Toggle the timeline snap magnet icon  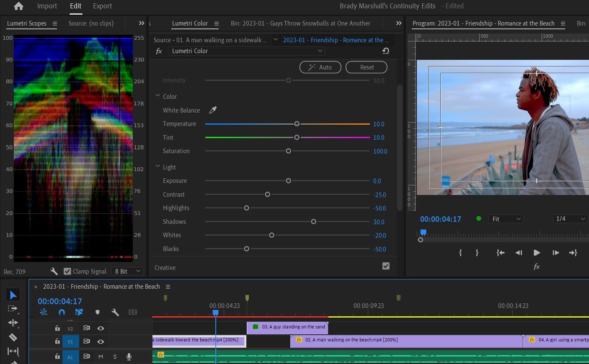point(62,312)
